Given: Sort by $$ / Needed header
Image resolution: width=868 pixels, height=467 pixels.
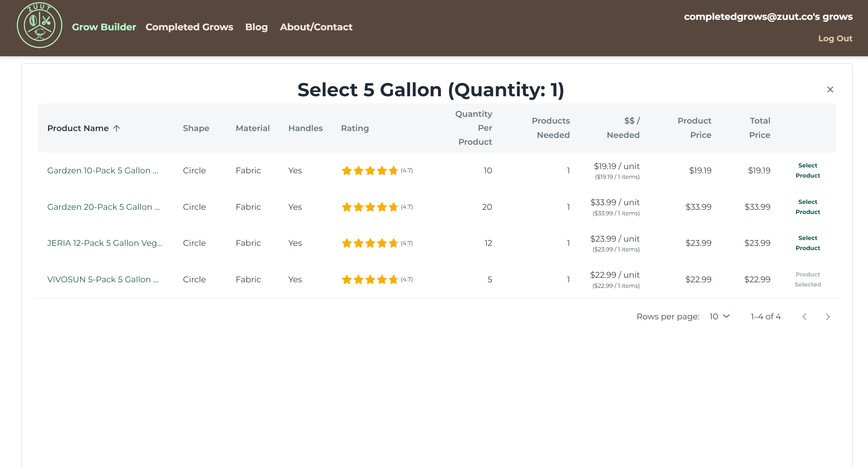Looking at the screenshot, I should (624, 128).
